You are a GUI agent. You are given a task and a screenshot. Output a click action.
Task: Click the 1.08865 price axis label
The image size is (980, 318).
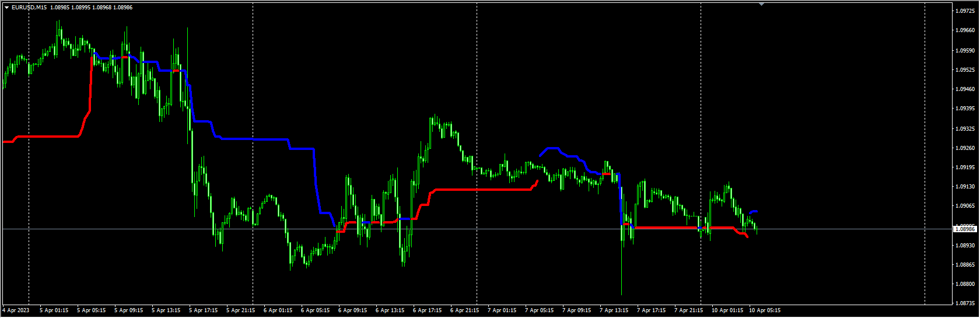pos(965,265)
